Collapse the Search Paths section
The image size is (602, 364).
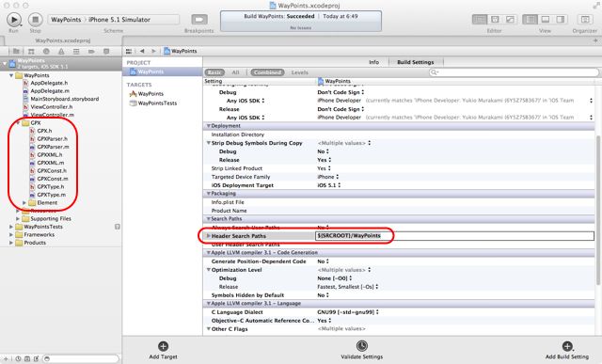(209, 219)
